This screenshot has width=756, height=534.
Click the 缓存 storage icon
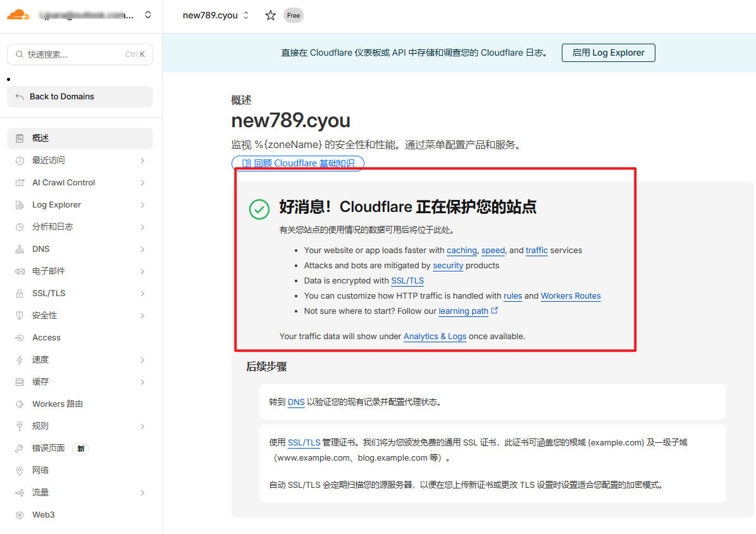point(20,382)
